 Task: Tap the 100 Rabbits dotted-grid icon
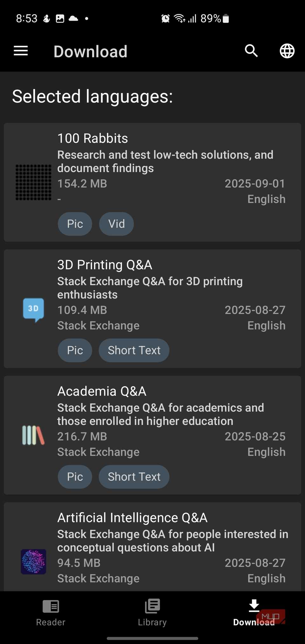click(33, 182)
